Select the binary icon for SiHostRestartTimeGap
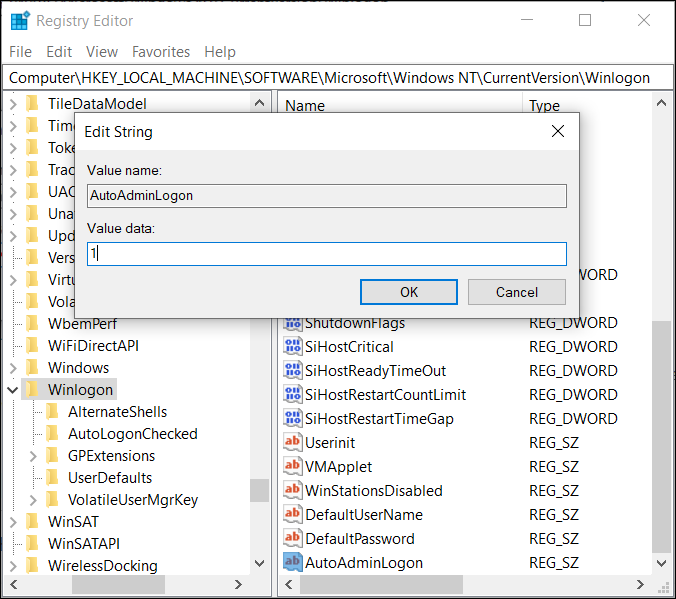Image resolution: width=676 pixels, height=599 pixels. [293, 419]
